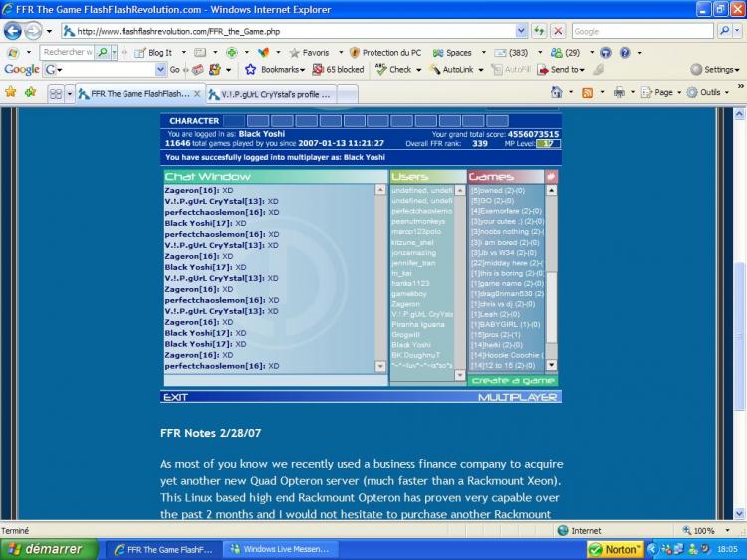Expand the address bar URL dropdown

(x=522, y=31)
